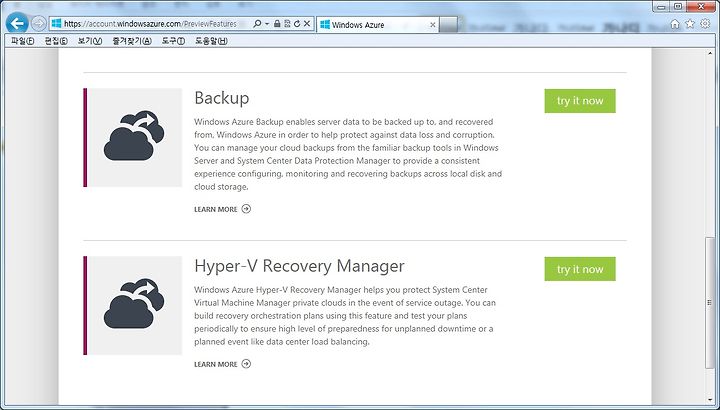Close the Windows Azure tab

click(x=432, y=25)
